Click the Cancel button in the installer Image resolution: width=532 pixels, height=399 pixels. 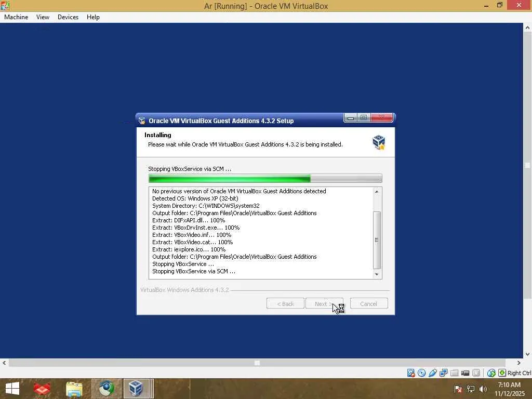click(369, 303)
